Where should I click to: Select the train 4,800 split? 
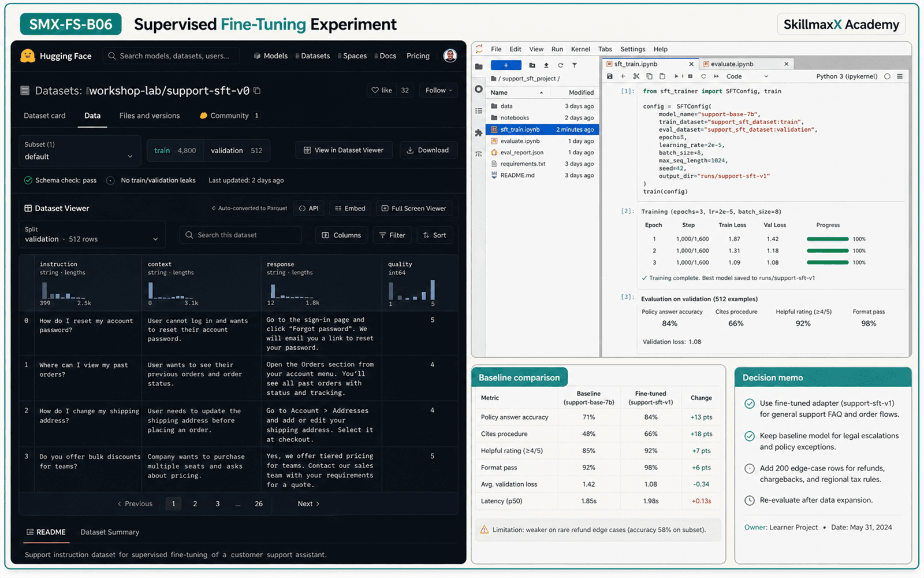(x=176, y=150)
